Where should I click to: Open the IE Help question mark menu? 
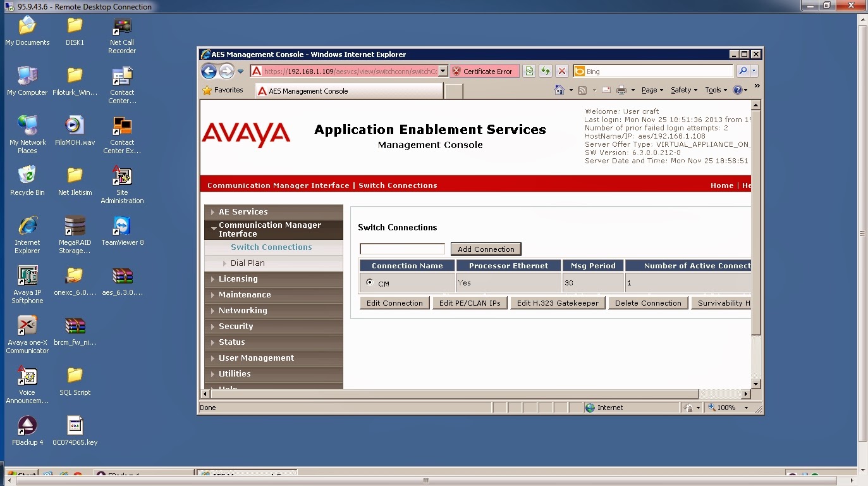[740, 90]
